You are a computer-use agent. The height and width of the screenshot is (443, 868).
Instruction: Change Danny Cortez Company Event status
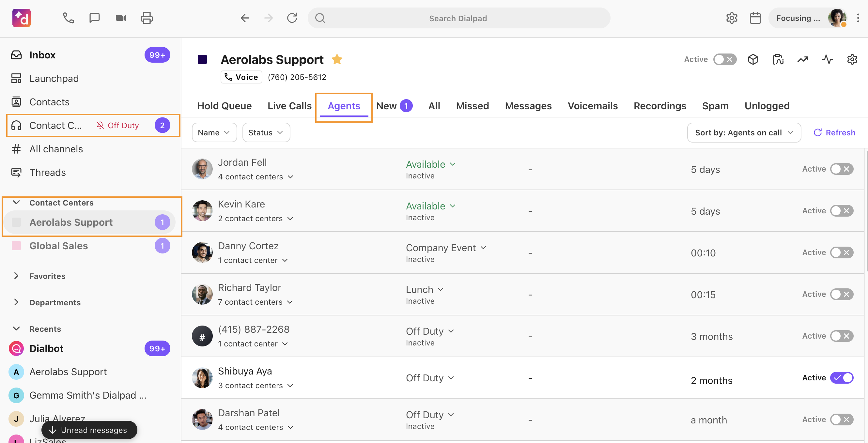[x=446, y=248]
